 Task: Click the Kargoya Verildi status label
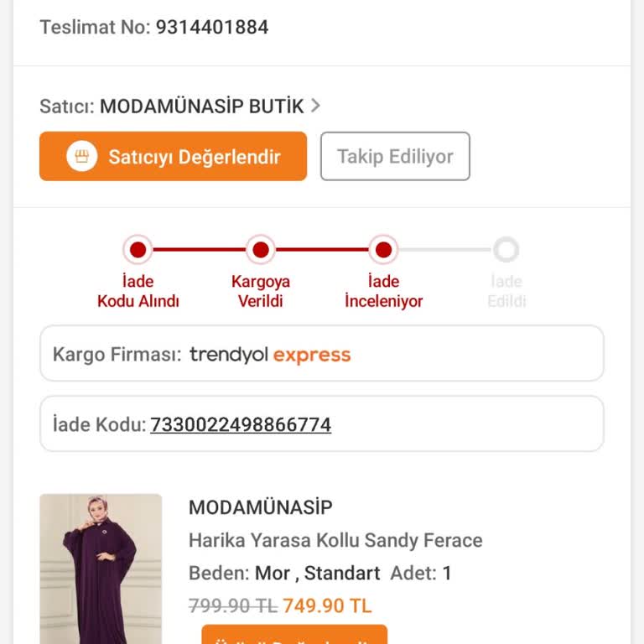(x=261, y=291)
